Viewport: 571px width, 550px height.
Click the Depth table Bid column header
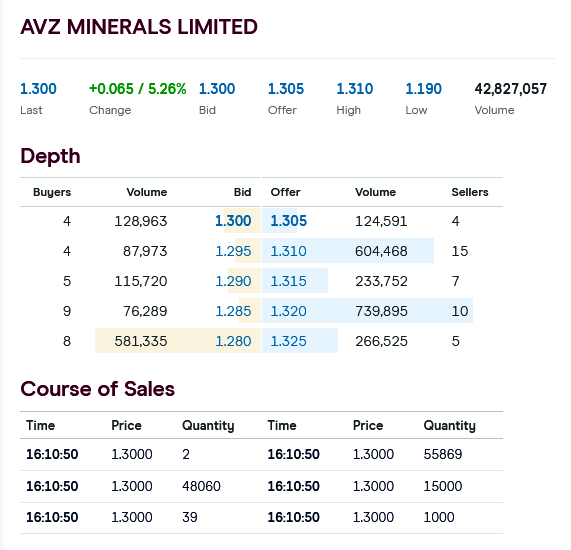(x=243, y=192)
